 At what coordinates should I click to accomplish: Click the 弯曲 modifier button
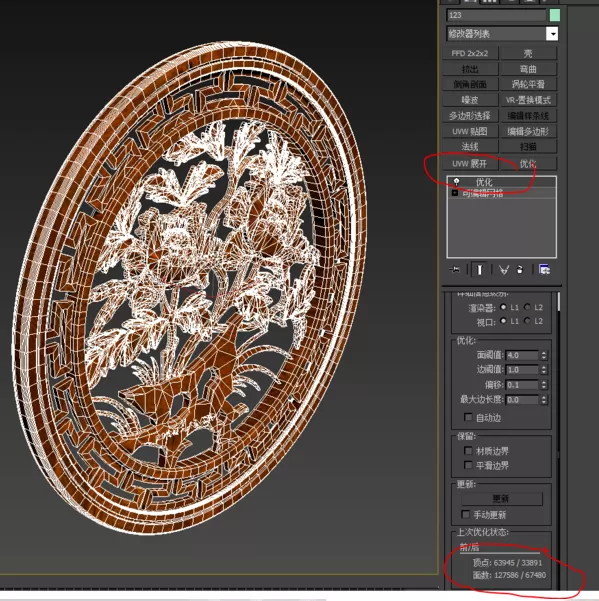coord(528,69)
